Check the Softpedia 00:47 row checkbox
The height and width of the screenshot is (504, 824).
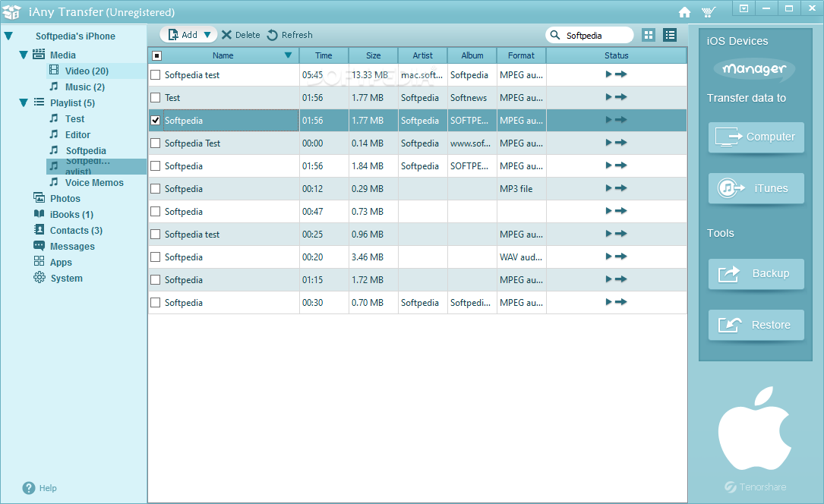155,212
